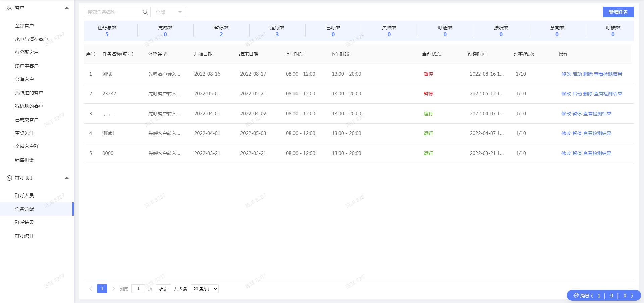Click 暂停 for task 0000

(x=577, y=153)
